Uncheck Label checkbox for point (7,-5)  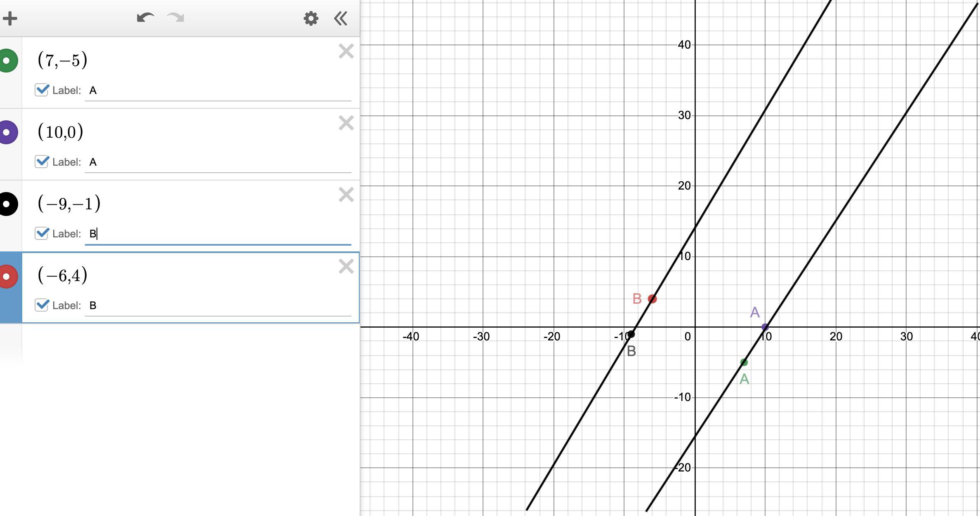point(42,90)
